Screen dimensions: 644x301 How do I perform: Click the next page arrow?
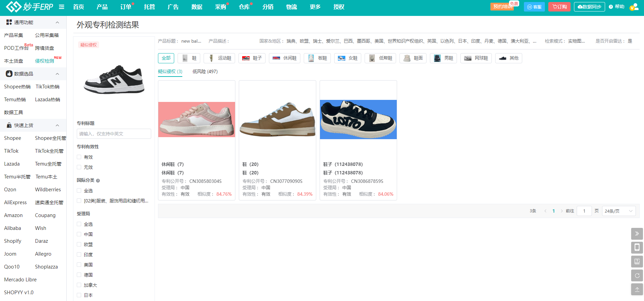562,211
